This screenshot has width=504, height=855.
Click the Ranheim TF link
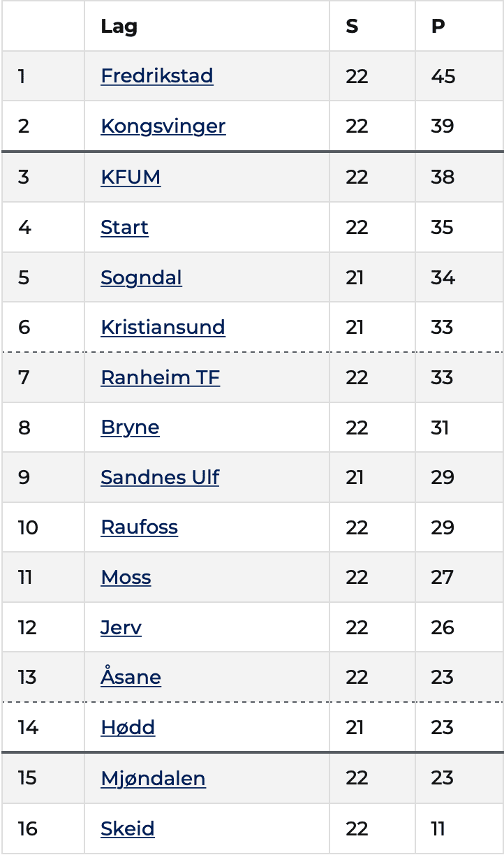160,377
